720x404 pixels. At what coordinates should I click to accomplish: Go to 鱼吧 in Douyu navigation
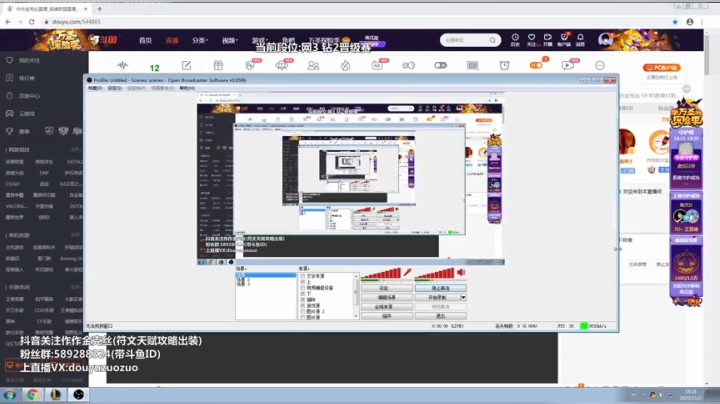(288, 40)
